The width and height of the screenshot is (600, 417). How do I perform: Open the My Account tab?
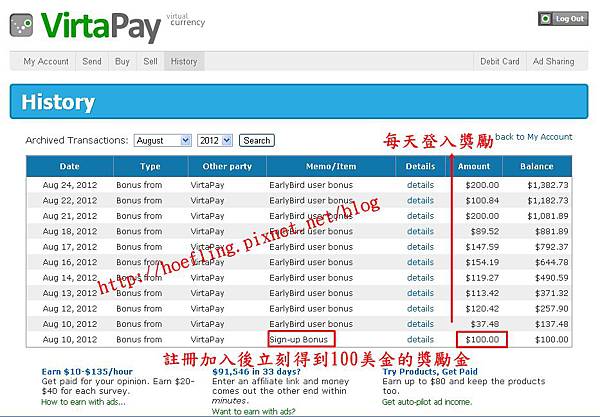[x=46, y=61]
